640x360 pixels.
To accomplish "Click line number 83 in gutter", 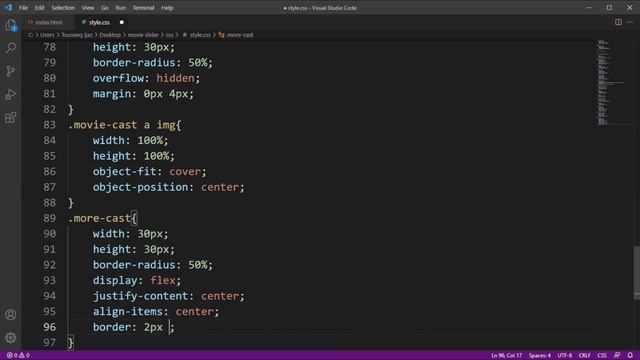I will (x=49, y=125).
